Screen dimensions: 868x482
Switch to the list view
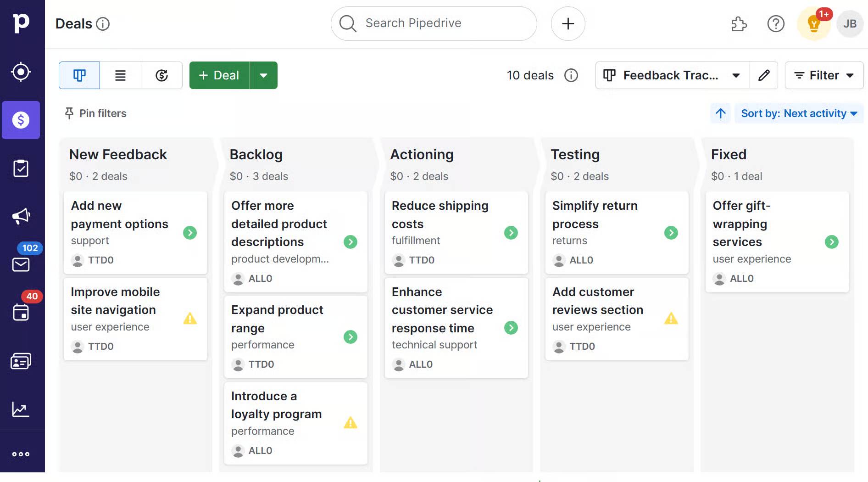[120, 75]
